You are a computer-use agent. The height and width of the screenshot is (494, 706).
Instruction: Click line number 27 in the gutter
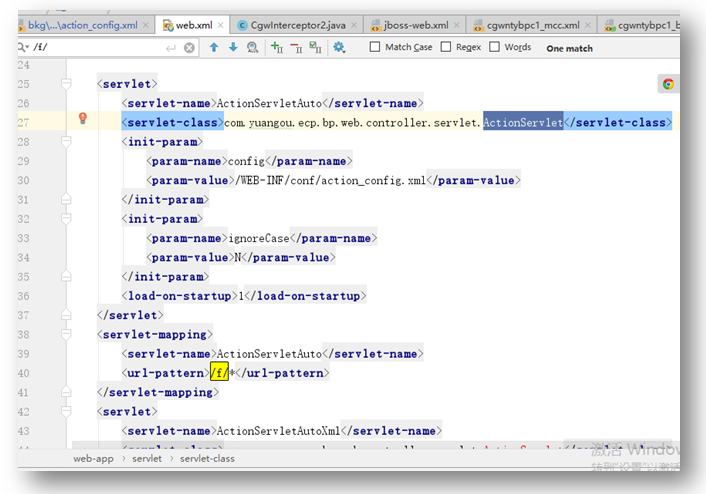coord(23,122)
